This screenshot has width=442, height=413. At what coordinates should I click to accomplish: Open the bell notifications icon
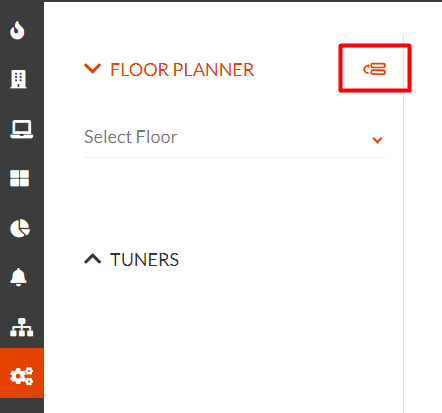(x=18, y=277)
